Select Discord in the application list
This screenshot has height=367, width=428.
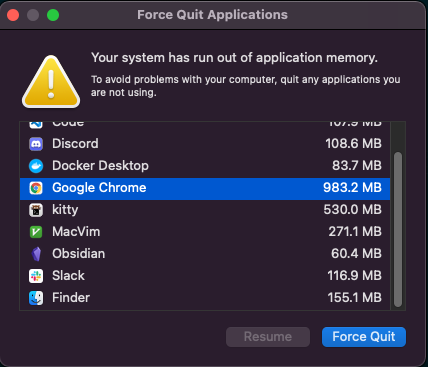pyautogui.click(x=205, y=144)
